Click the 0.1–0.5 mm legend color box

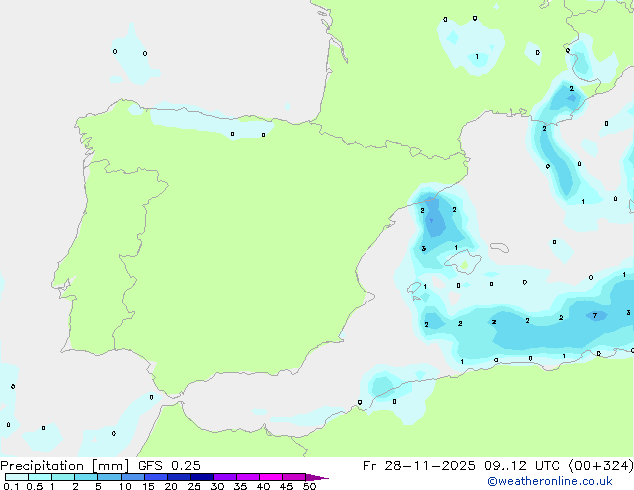click(17, 477)
